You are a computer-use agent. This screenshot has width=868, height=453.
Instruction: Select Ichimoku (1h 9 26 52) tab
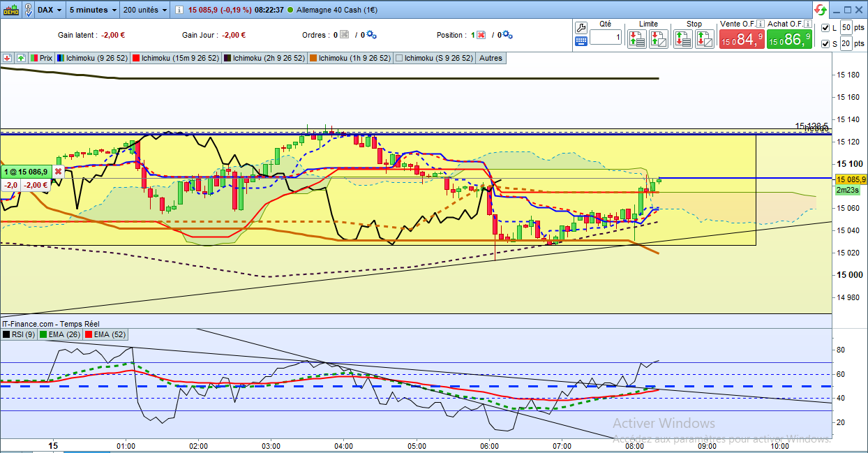351,58
